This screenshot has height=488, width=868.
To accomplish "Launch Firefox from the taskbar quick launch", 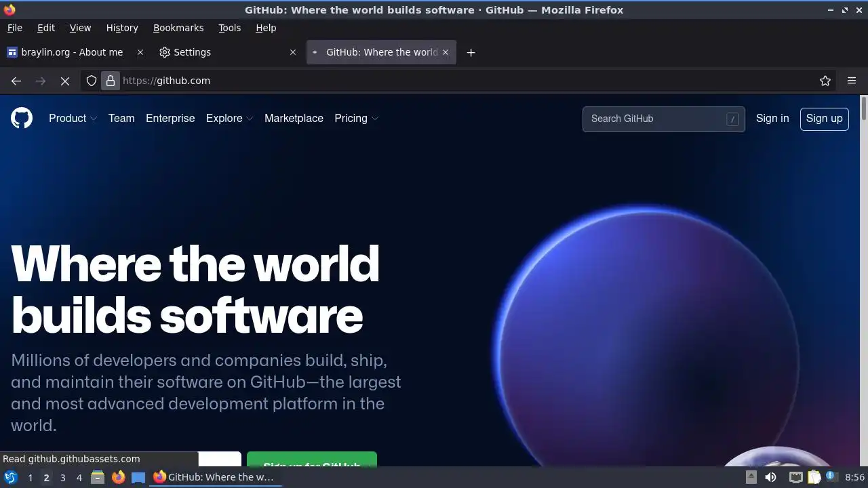I will coord(118,477).
